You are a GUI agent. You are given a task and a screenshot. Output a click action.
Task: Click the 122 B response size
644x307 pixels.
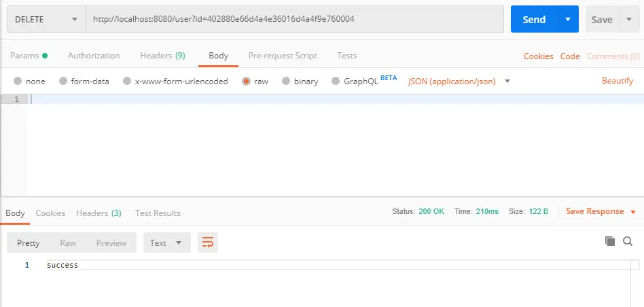[x=538, y=211]
